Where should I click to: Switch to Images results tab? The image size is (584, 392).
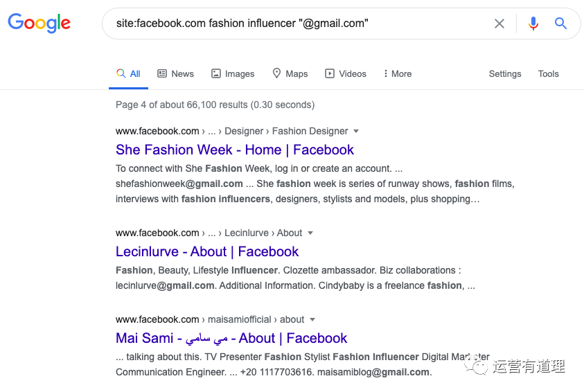pos(233,73)
